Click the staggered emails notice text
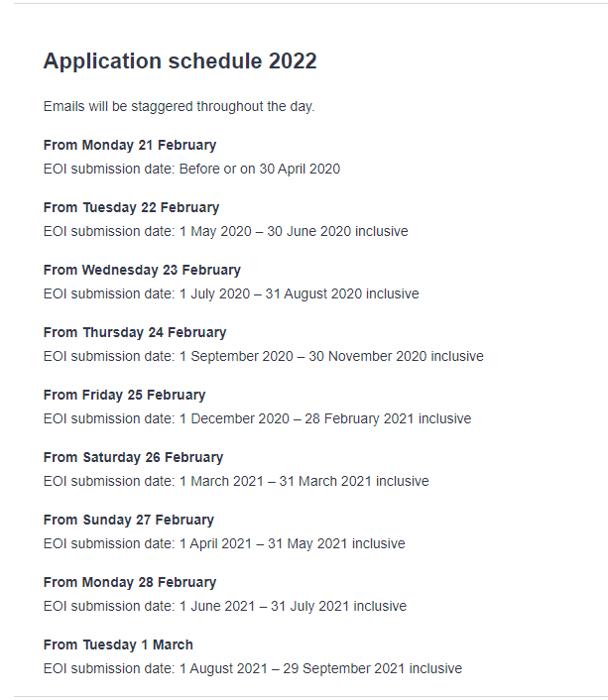 point(180,107)
